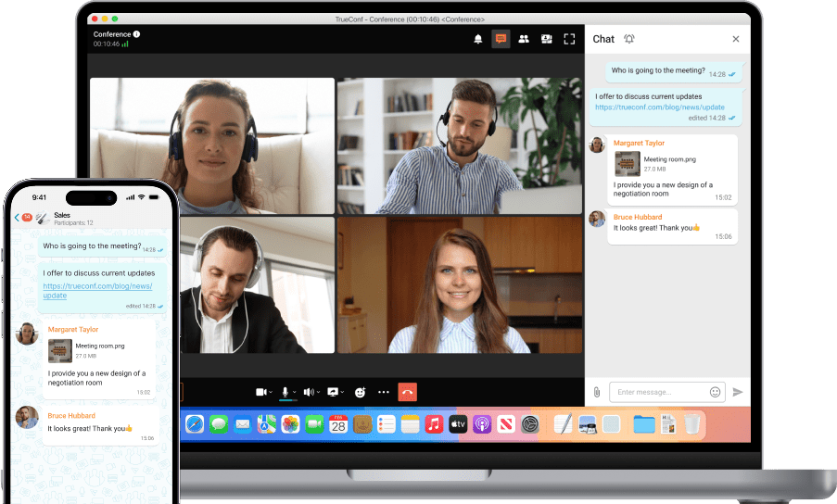
Task: Click the video layout icon in header
Action: pyautogui.click(x=547, y=39)
